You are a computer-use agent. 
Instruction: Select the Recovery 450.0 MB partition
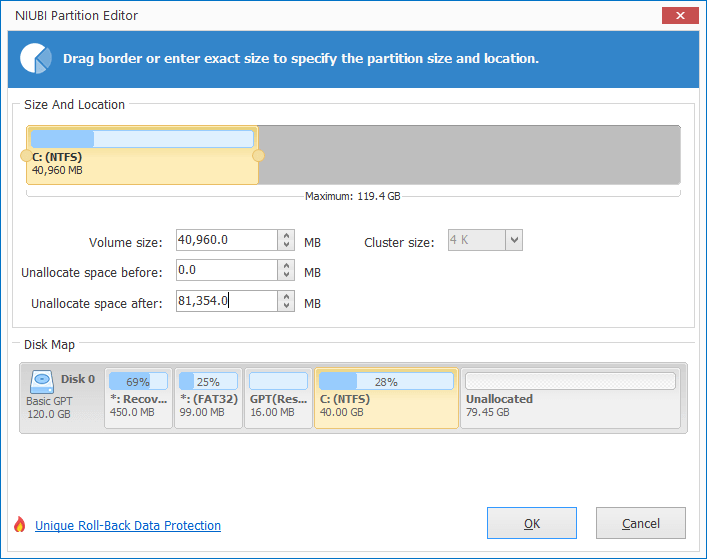(x=138, y=398)
